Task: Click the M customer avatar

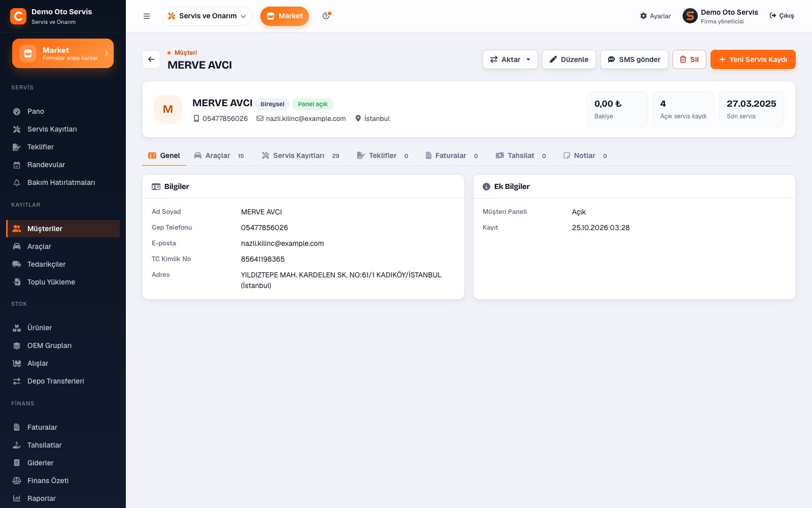Action: [168, 109]
